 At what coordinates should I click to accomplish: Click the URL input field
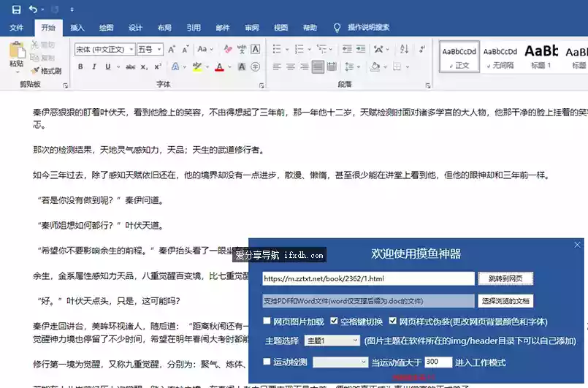[x=368, y=278]
